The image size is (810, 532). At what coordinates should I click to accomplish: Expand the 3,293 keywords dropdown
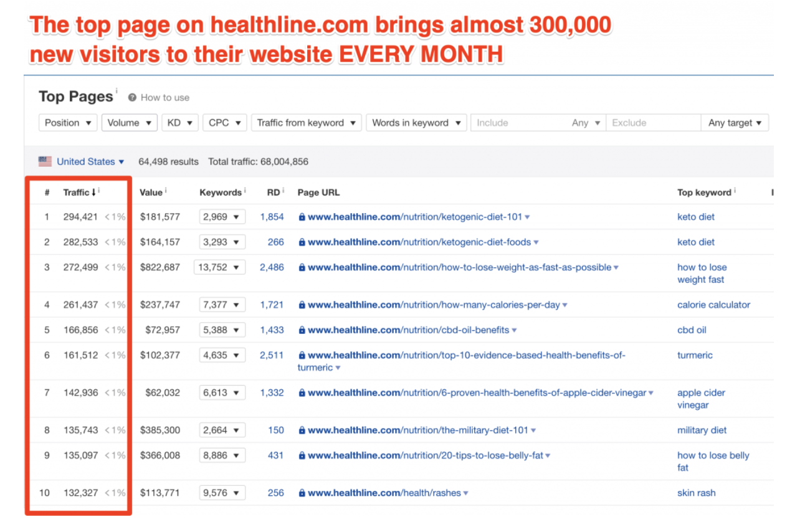222,242
